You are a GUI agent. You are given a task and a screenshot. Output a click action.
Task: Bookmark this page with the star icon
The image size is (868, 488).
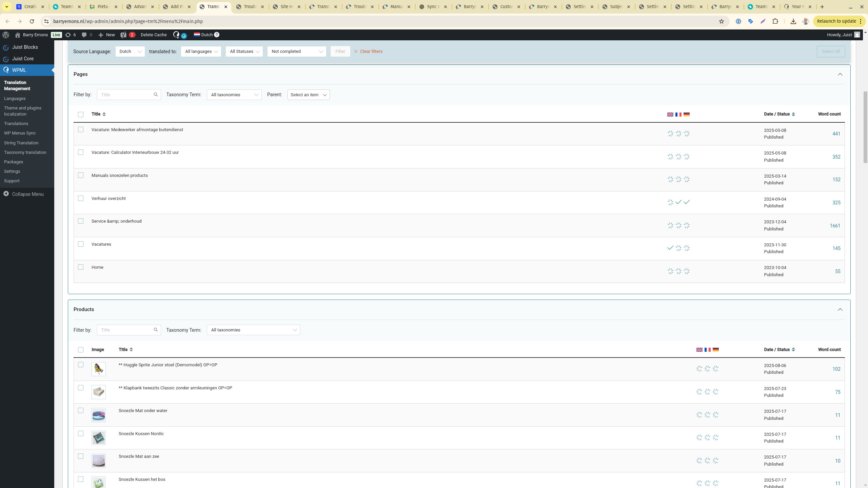point(722,21)
